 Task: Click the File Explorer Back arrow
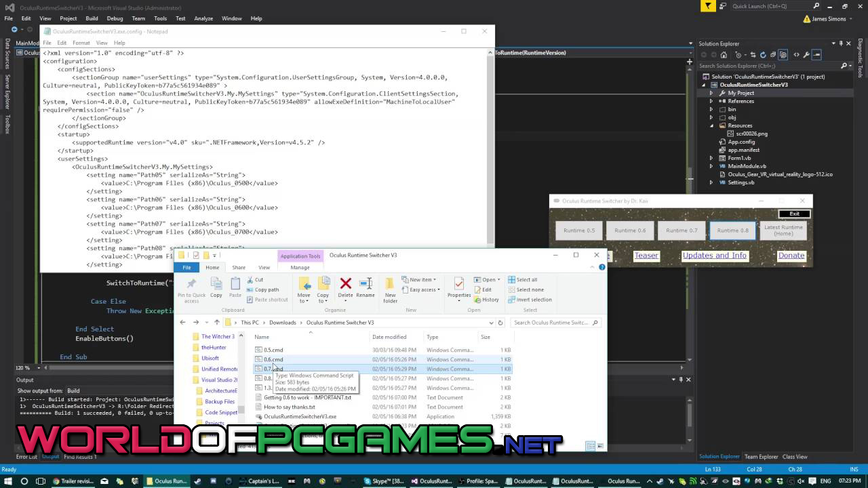tap(182, 323)
